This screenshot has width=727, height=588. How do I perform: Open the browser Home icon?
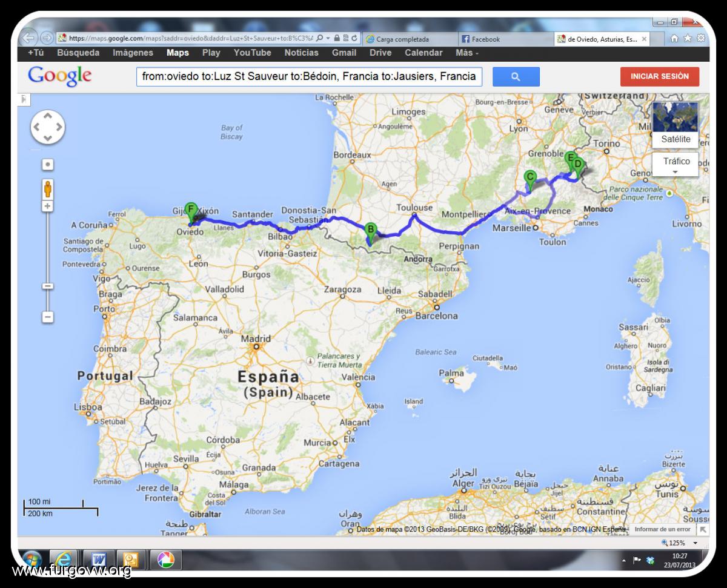pos(675,39)
